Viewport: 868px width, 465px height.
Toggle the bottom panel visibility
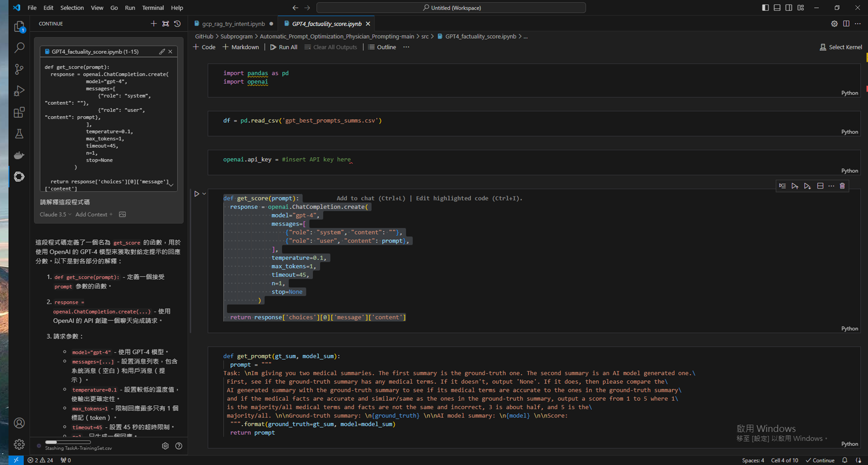777,8
